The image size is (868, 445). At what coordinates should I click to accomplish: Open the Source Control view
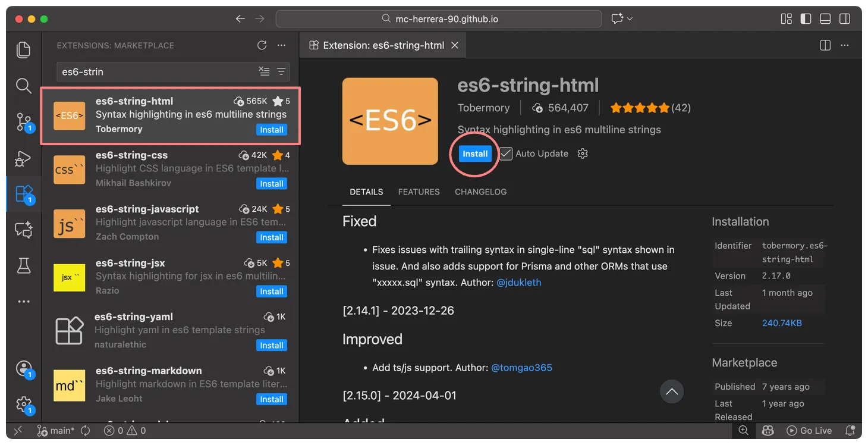[23, 122]
